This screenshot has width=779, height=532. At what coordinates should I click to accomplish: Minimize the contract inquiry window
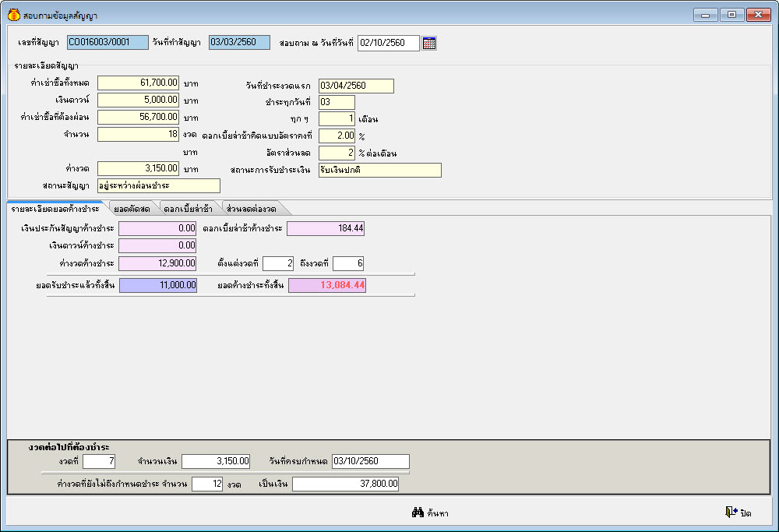pyautogui.click(x=706, y=15)
